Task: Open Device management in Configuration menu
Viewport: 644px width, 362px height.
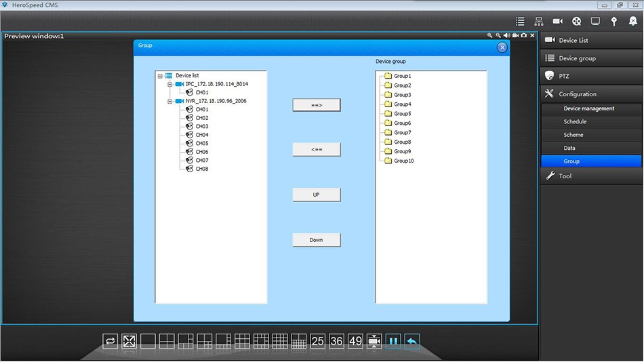Action: click(588, 108)
